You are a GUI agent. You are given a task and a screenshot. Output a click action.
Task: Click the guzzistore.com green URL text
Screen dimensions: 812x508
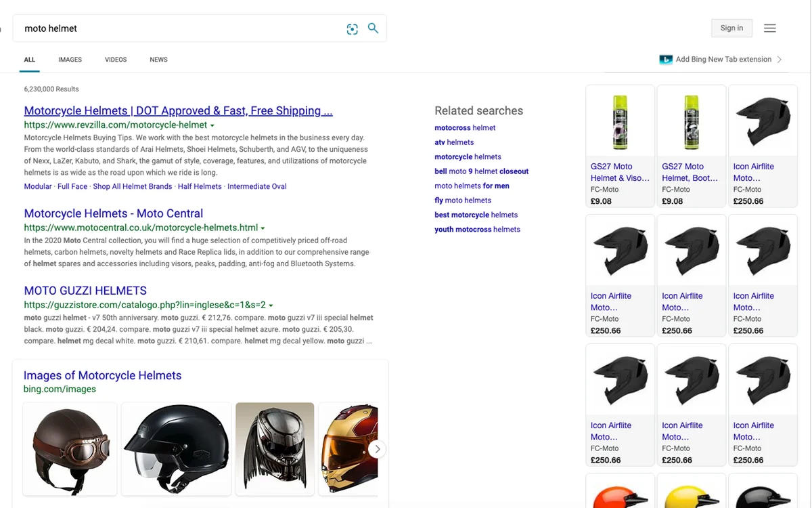[x=145, y=305]
